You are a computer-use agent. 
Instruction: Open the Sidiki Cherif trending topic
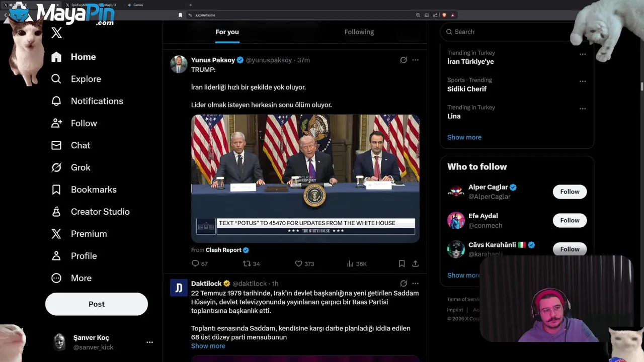pos(467,88)
